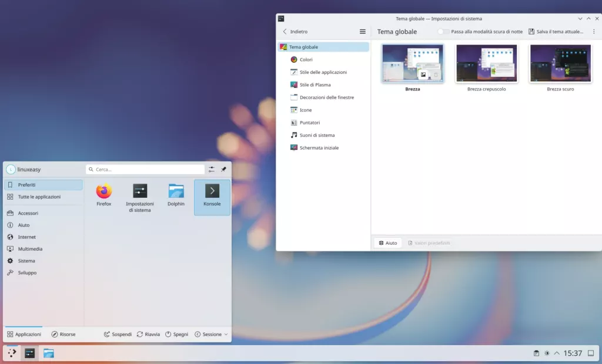Click the System Settings taskbar entry
602x364 pixels.
click(29, 353)
